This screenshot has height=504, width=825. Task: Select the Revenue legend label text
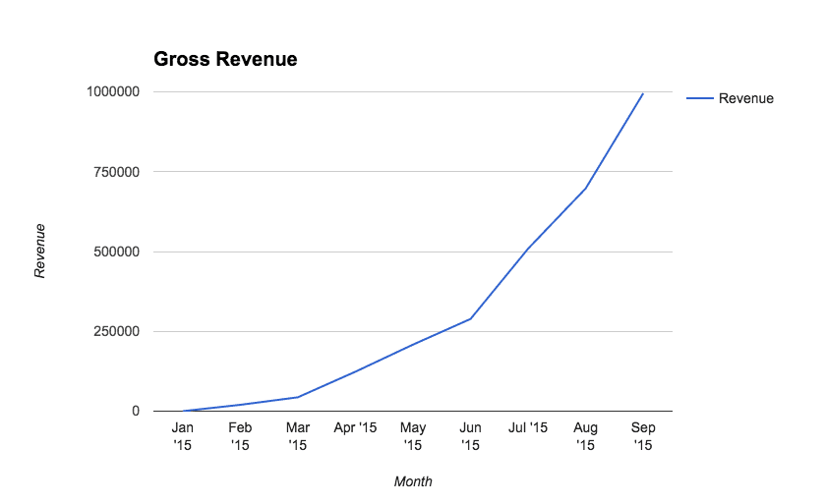[x=745, y=98]
